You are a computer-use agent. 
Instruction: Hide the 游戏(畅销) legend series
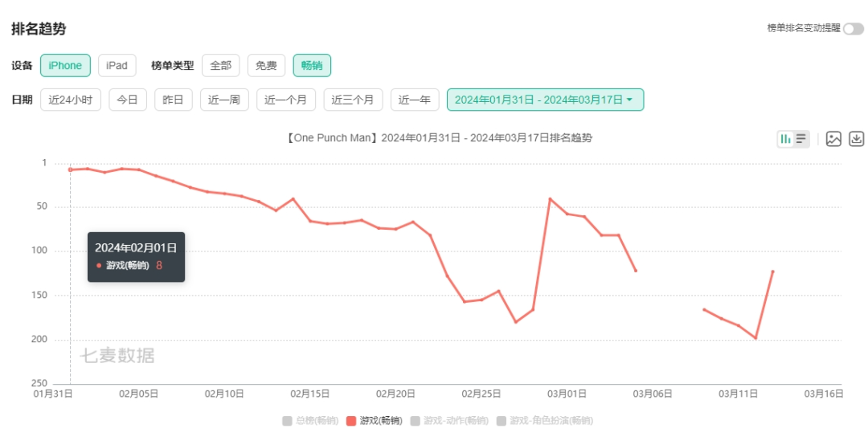pos(374,420)
